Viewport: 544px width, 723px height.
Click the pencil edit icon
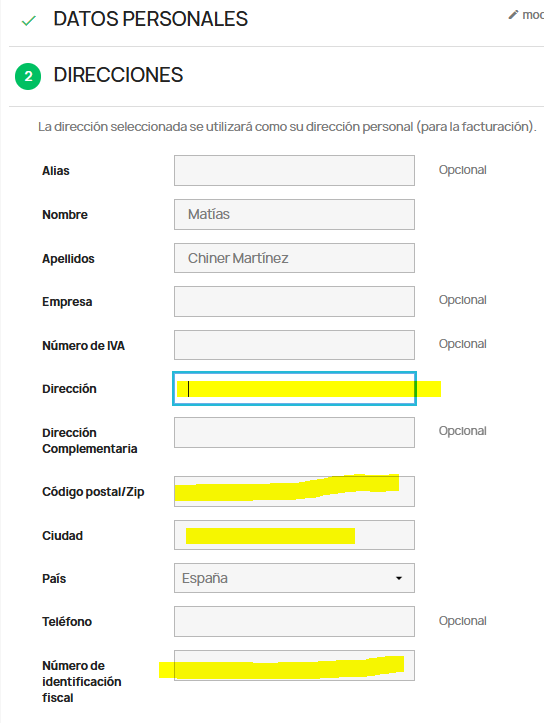[x=513, y=15]
